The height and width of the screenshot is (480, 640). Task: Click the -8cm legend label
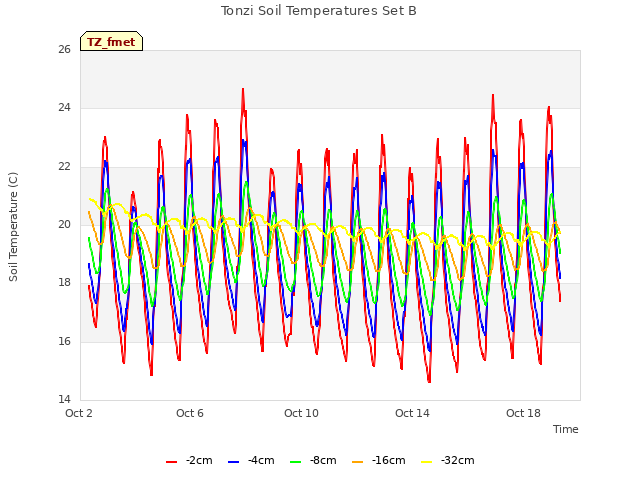[x=323, y=460]
